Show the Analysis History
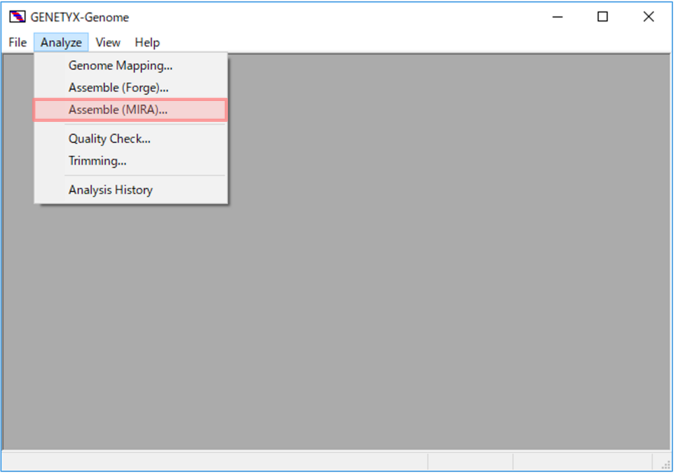674x473 pixels. [x=131, y=190]
